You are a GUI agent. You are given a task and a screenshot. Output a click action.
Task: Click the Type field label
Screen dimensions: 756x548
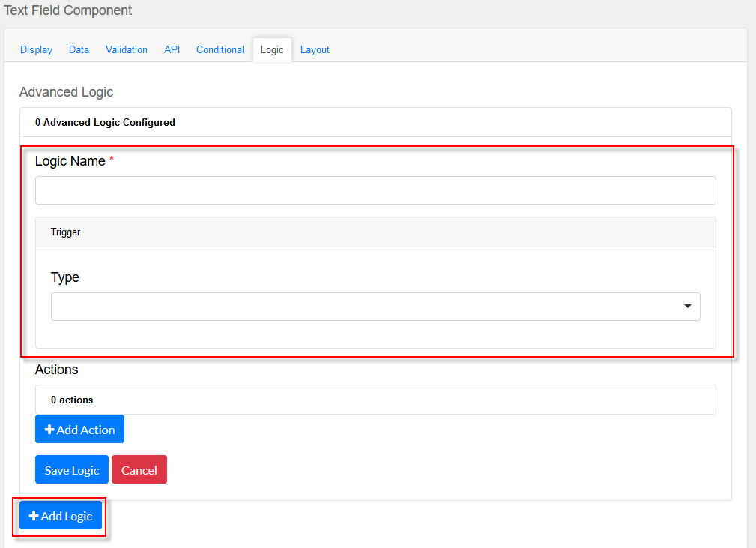(x=65, y=277)
